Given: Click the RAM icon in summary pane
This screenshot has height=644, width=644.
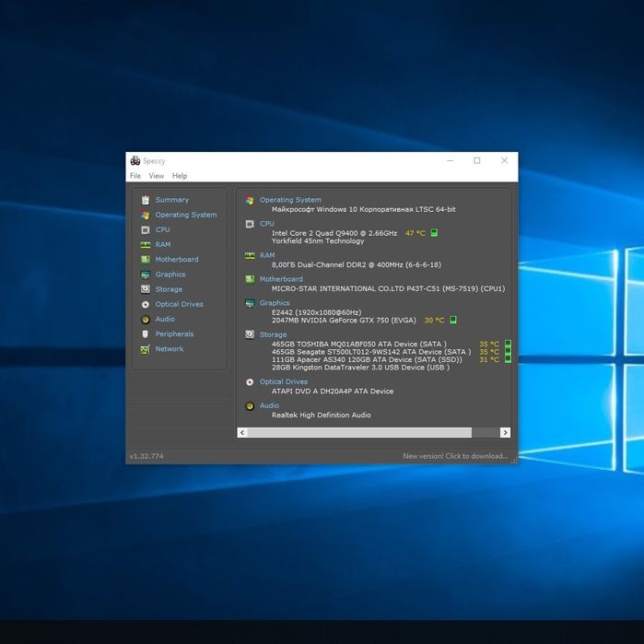Looking at the screenshot, I should point(250,255).
